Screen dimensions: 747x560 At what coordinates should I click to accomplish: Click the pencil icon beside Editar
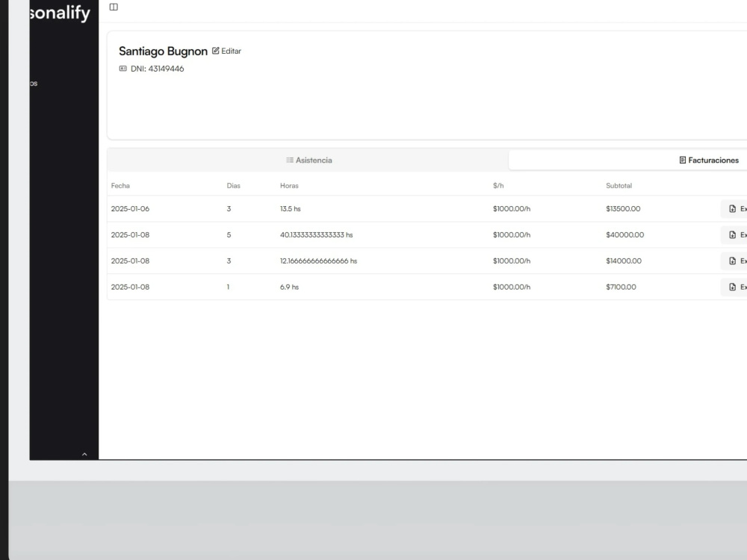pos(215,51)
